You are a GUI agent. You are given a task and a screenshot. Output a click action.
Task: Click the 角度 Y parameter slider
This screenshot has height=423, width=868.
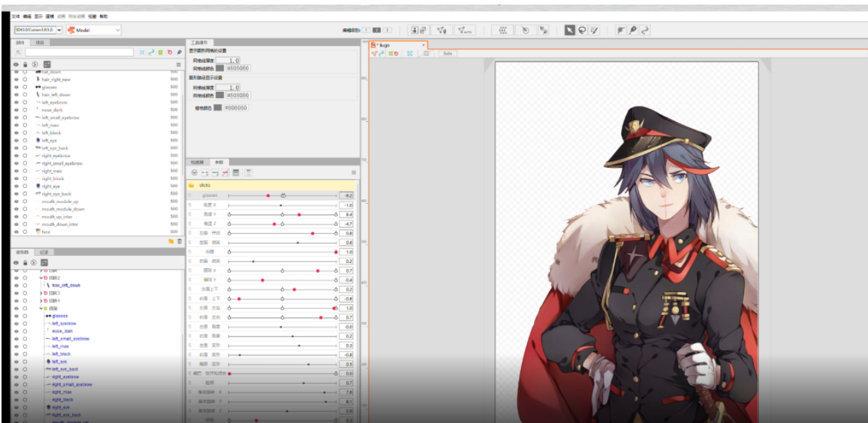click(283, 215)
